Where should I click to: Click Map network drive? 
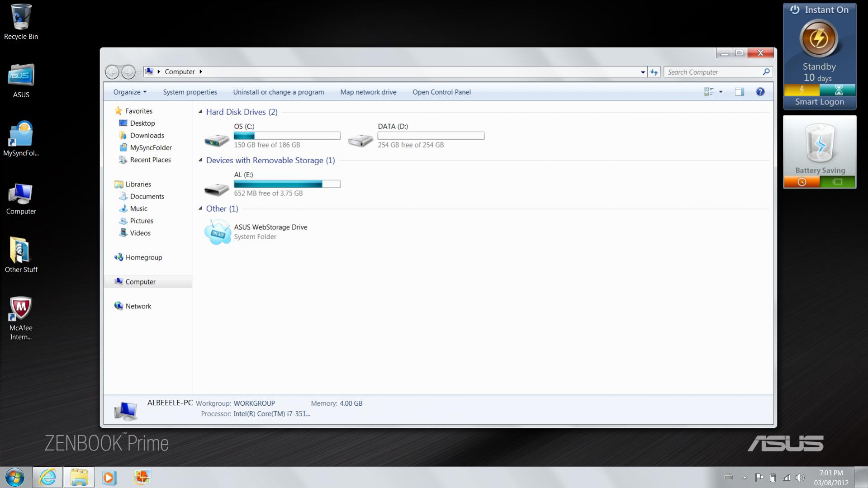[x=368, y=92]
